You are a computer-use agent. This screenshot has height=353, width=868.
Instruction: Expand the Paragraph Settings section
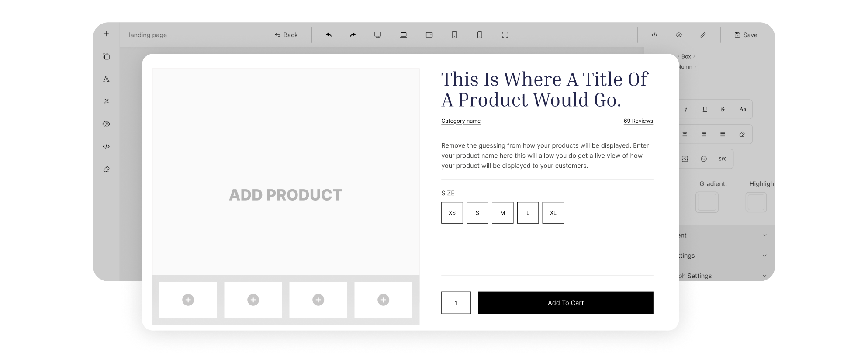coord(764,276)
